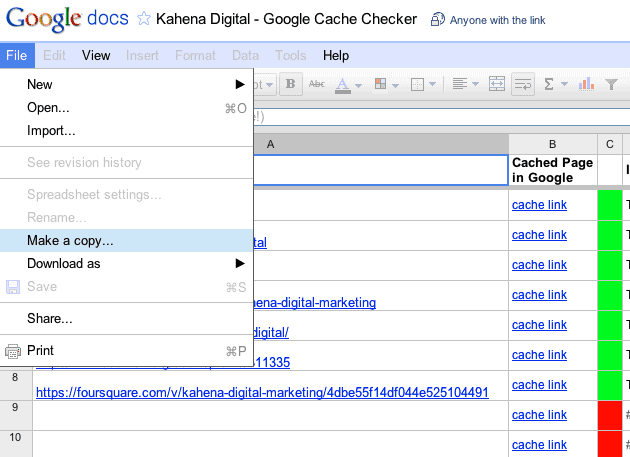Image resolution: width=630 pixels, height=457 pixels.
Task: Click Spreadsheet settings... entry
Action: pyautogui.click(x=127, y=195)
